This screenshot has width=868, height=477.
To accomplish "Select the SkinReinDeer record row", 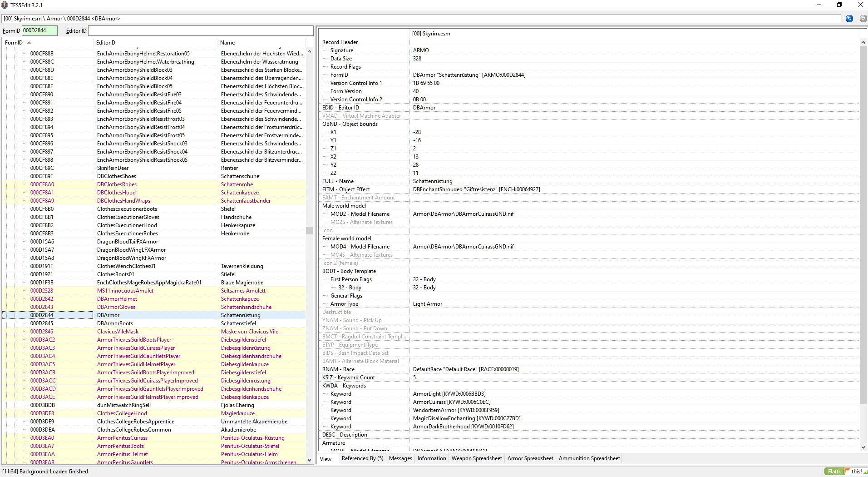I will click(154, 168).
